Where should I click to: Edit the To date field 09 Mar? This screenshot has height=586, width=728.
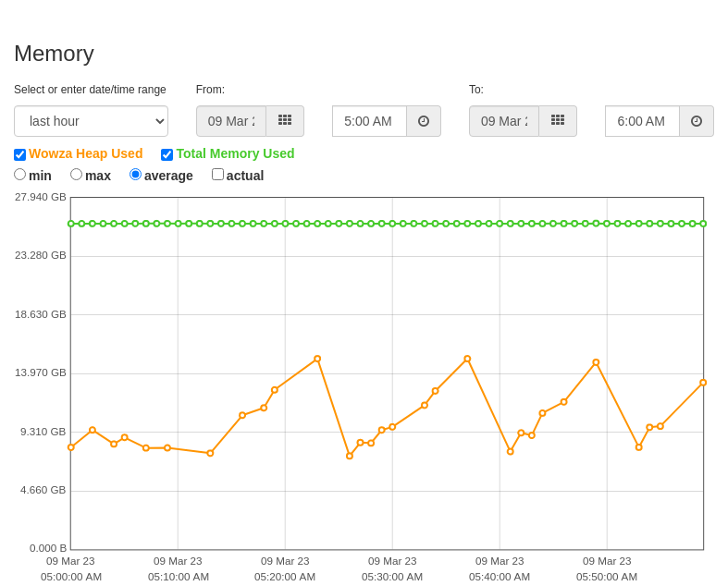click(x=504, y=121)
